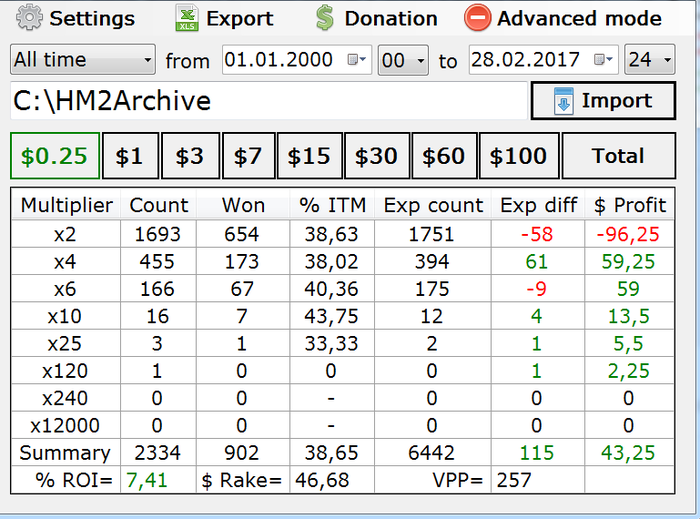Open the to-date calendar picker icon
Viewport: 700px width, 519px height.
tap(603, 59)
